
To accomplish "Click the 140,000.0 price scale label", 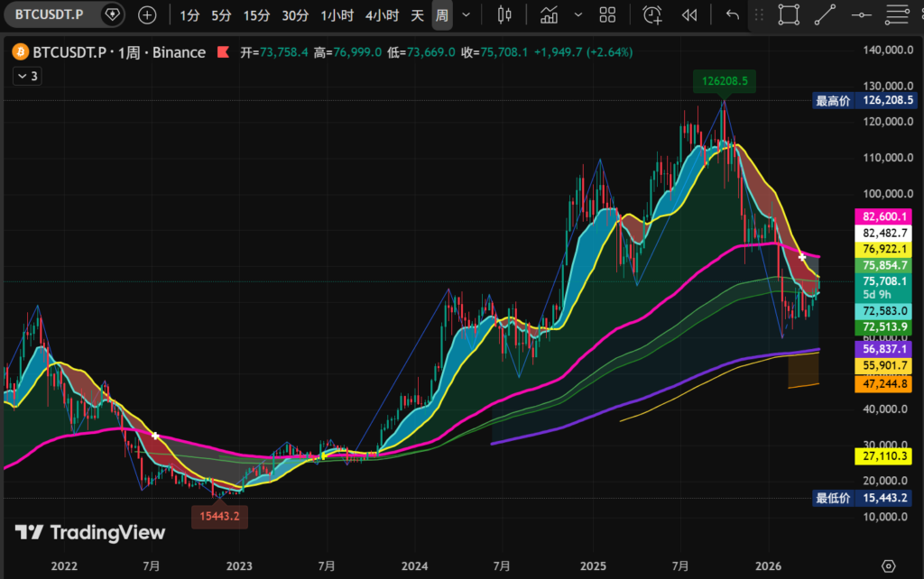I will click(888, 51).
